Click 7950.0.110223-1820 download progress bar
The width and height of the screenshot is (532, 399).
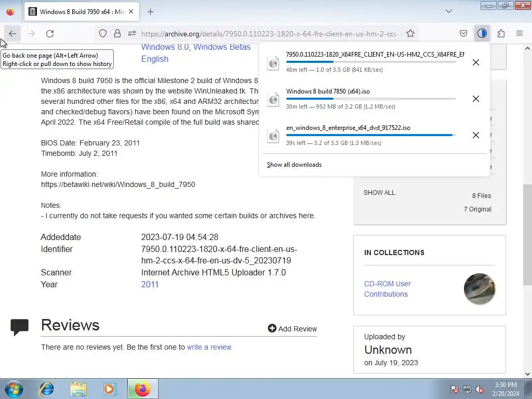click(x=371, y=62)
